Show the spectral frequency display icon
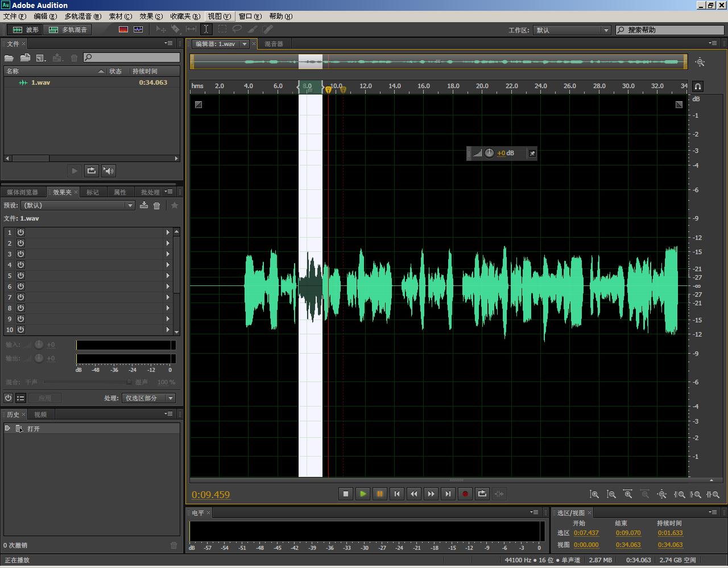This screenshot has width=728, height=568. (x=123, y=30)
